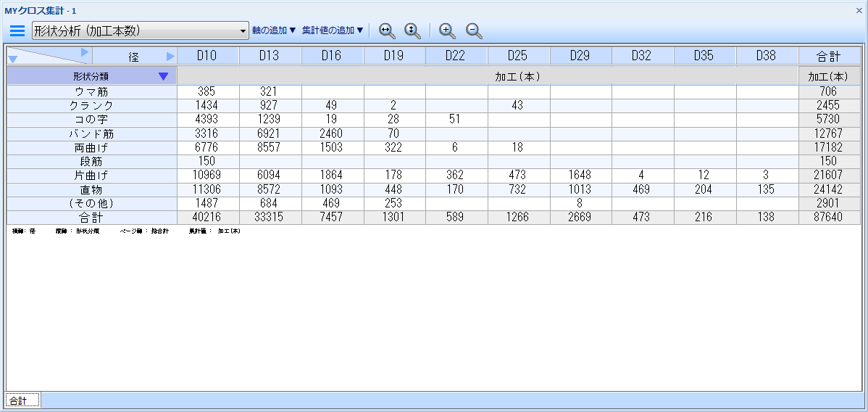Close the MYクロス集計 panel
This screenshot has width=868, height=412.
(x=859, y=11)
